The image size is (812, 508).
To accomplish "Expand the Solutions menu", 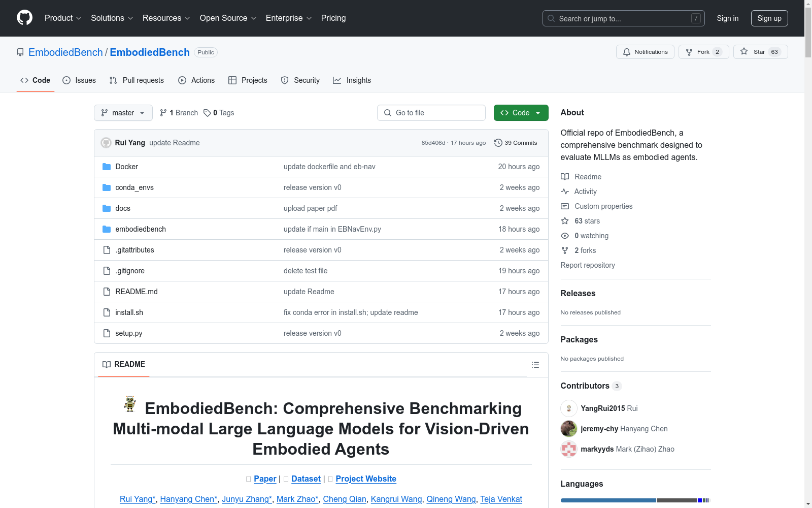I will tap(112, 18).
